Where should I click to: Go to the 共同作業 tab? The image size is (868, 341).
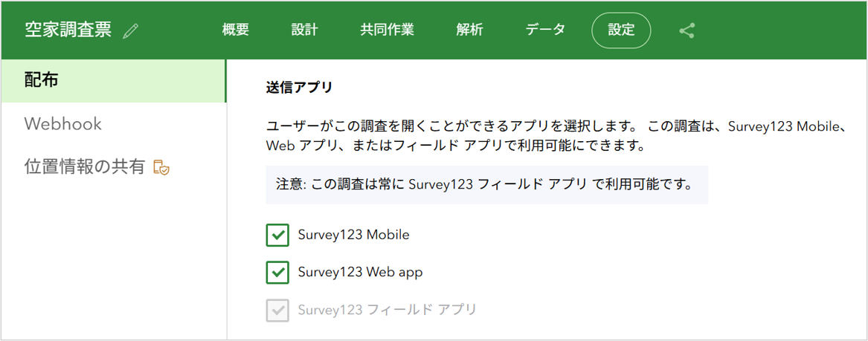pyautogui.click(x=387, y=30)
